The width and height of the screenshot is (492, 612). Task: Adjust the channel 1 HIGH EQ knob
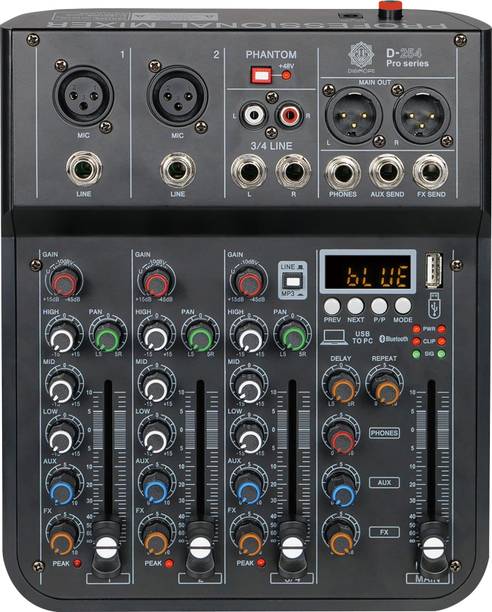click(x=62, y=338)
